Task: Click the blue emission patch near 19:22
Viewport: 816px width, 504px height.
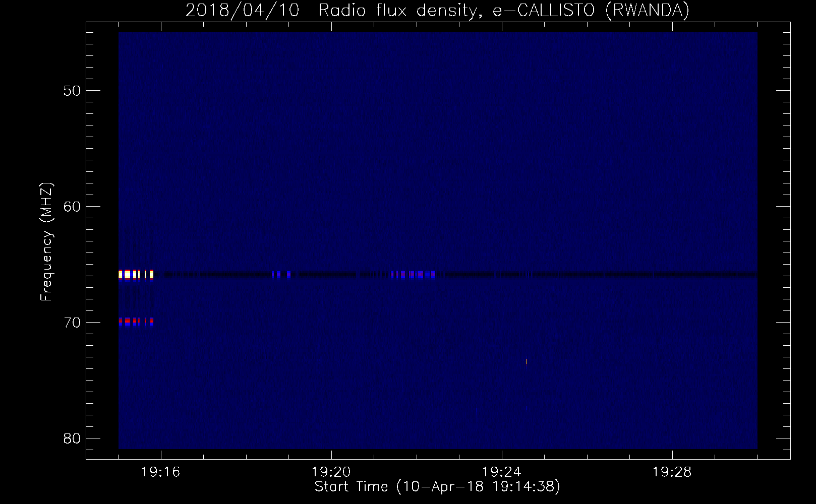Action: coord(414,275)
